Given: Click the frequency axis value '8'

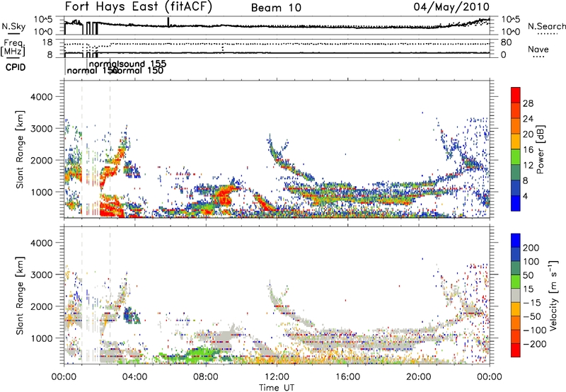Looking at the screenshot, I should pos(50,54).
